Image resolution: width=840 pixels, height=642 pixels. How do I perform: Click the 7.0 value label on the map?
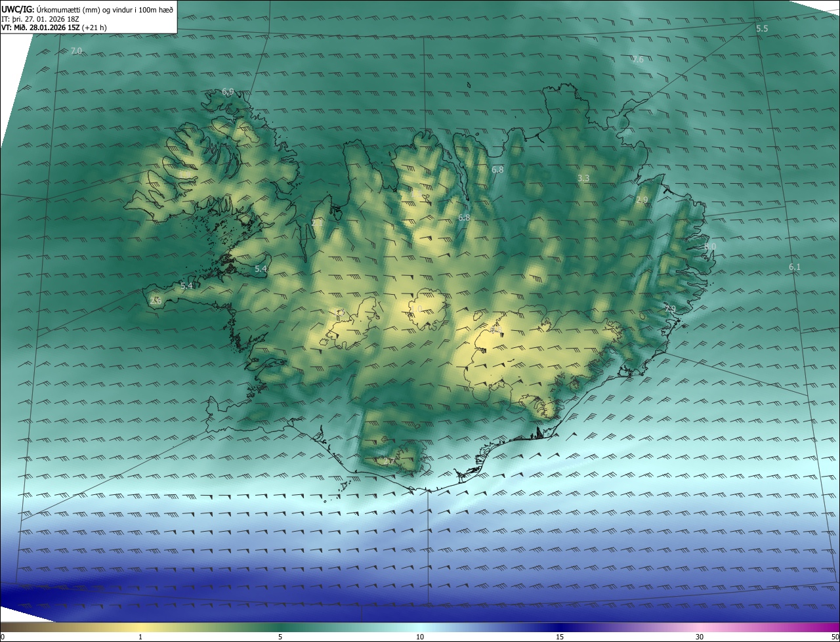pos(76,51)
